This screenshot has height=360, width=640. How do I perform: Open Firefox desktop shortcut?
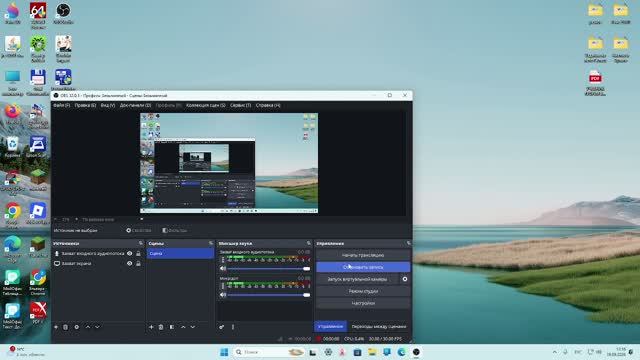pyautogui.click(x=13, y=114)
